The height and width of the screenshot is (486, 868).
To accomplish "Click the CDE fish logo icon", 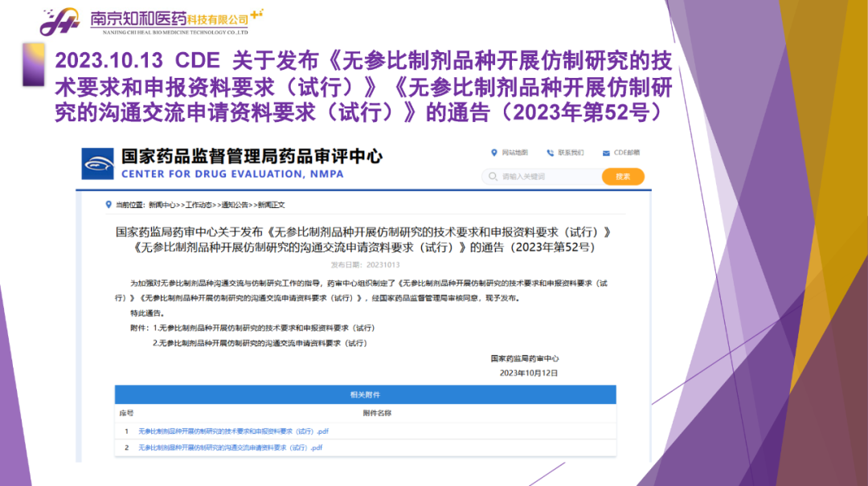I will (98, 164).
